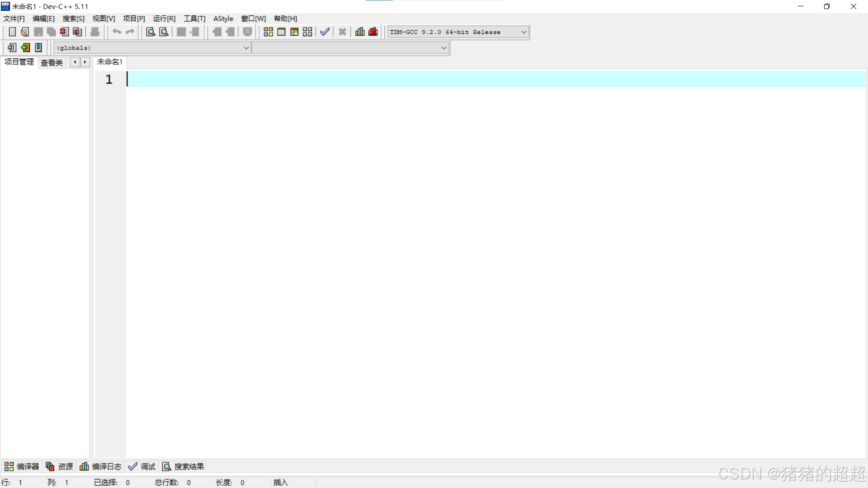Screen dimensions: 868x488
Task: Open the 运行[R] menu
Action: pyautogui.click(x=164, y=19)
